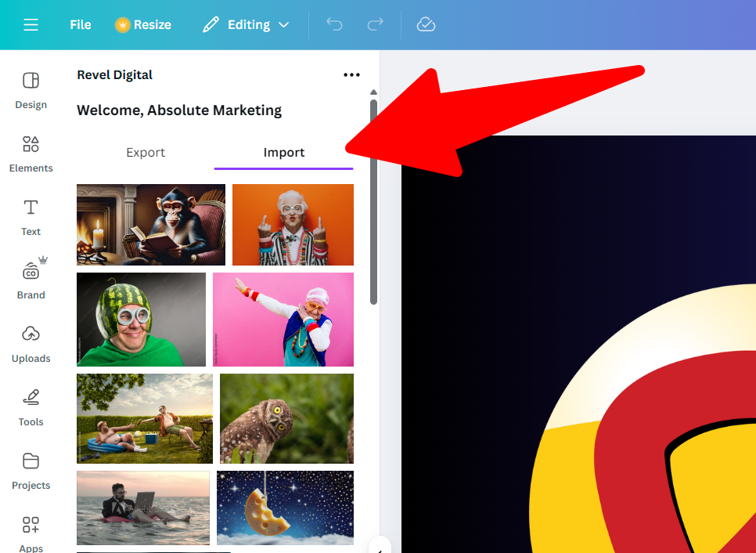Select the man with laptop in sea image
This screenshot has height=553, width=756.
[x=143, y=508]
